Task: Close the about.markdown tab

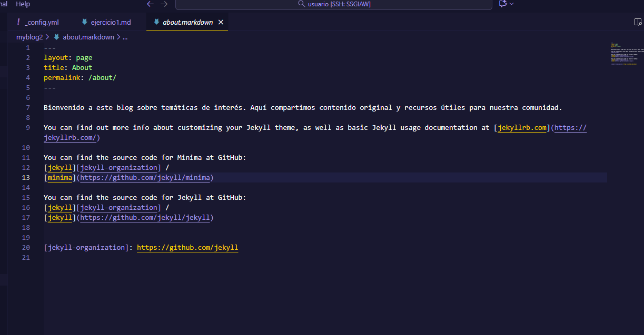Action: tap(221, 22)
